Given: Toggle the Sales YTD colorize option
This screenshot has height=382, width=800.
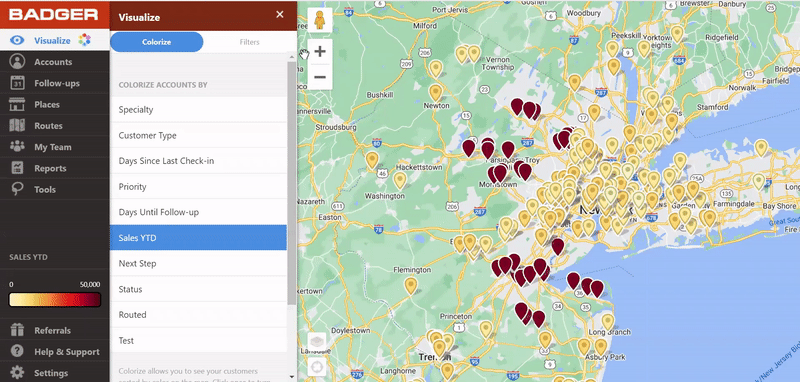Looking at the screenshot, I should click(198, 238).
